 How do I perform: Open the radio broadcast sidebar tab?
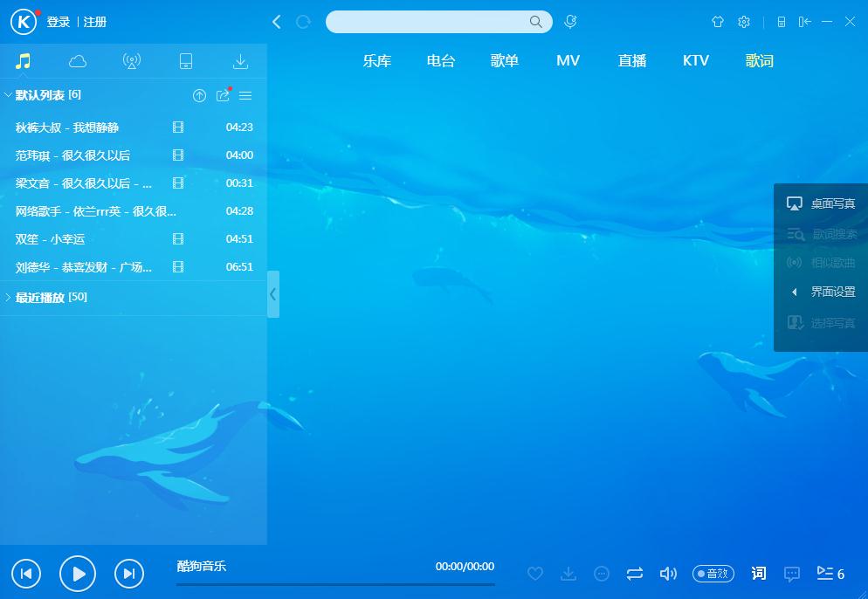[132, 61]
